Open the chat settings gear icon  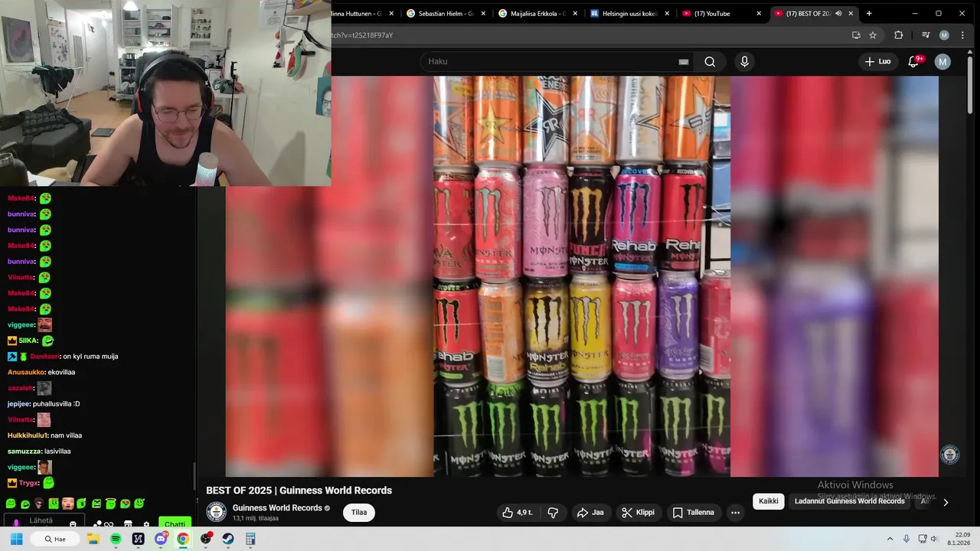tap(146, 525)
